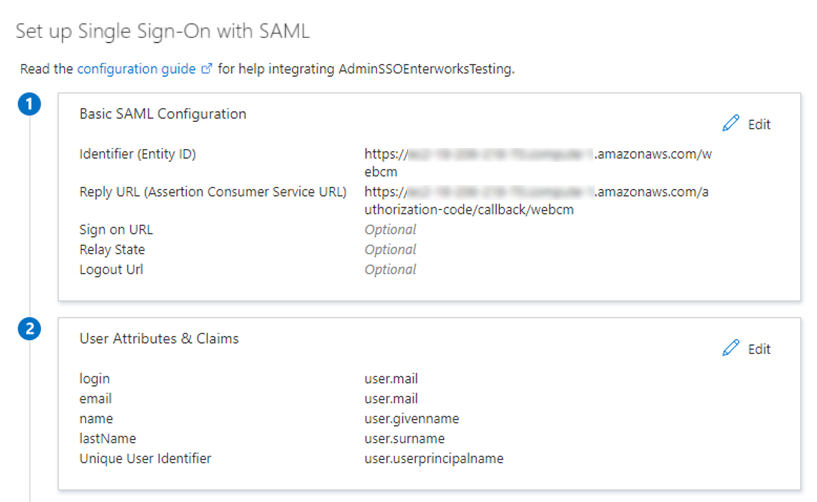Viewport: 817px width, 502px height.
Task: Click Edit text in Basic SAML Configuration
Action: (x=759, y=124)
